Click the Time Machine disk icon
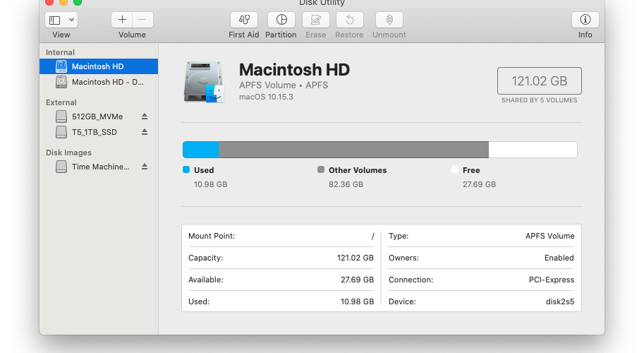This screenshot has height=353, width=644. click(x=61, y=167)
